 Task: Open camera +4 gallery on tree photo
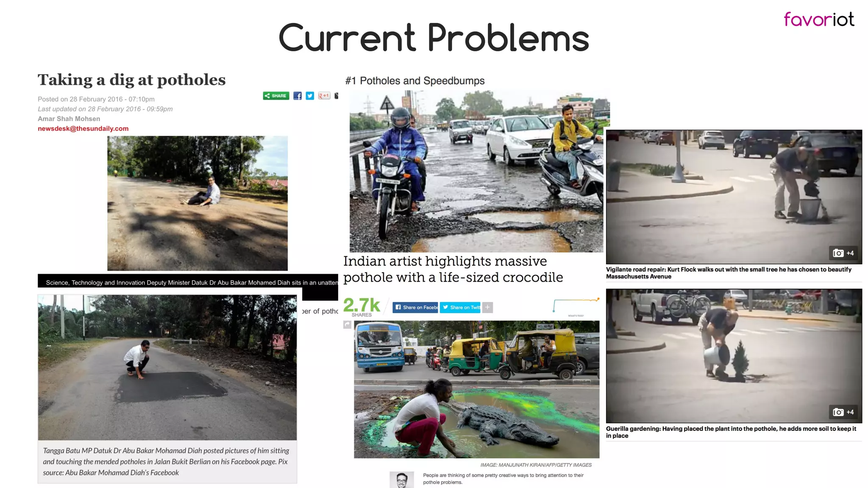(843, 253)
